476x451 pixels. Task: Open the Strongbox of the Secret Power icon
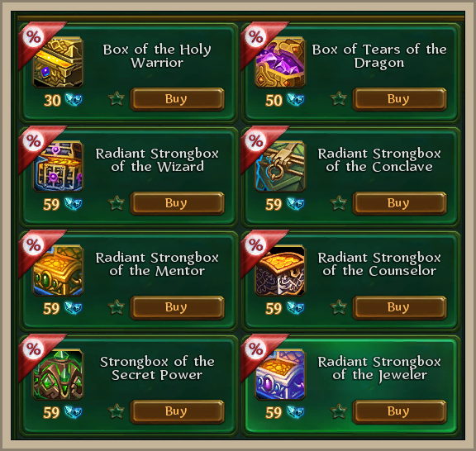point(58,375)
